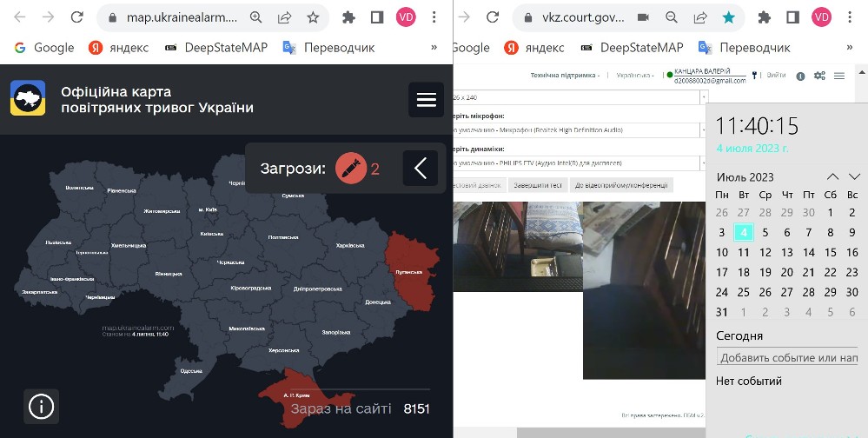Click the Львівська region label

tap(58, 242)
